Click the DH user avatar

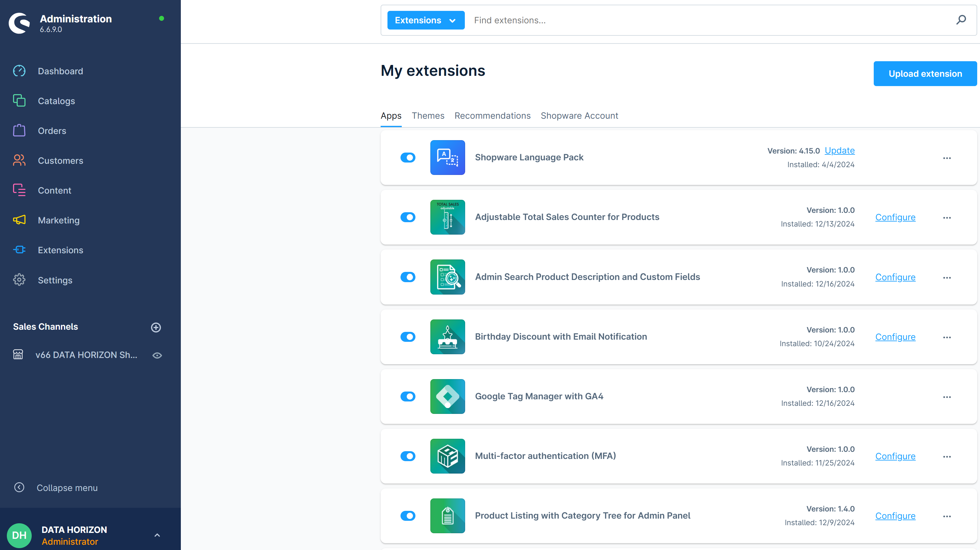point(19,535)
